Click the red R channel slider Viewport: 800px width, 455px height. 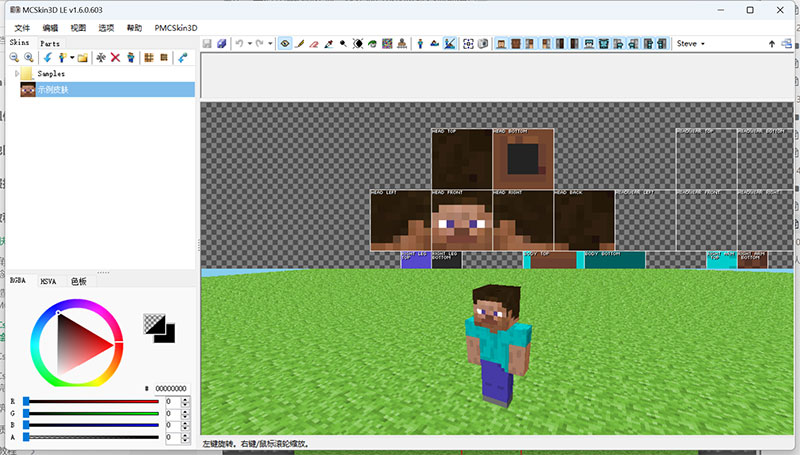[x=92, y=401]
